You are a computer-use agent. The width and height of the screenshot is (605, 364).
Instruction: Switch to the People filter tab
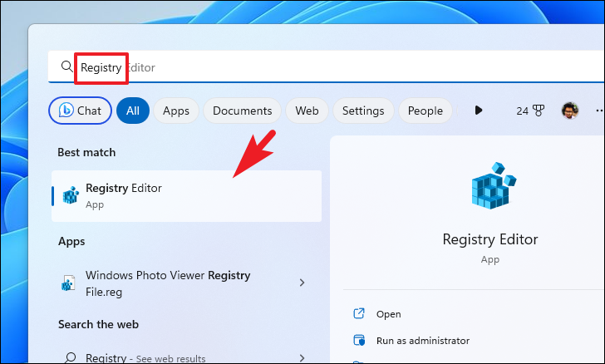[425, 111]
